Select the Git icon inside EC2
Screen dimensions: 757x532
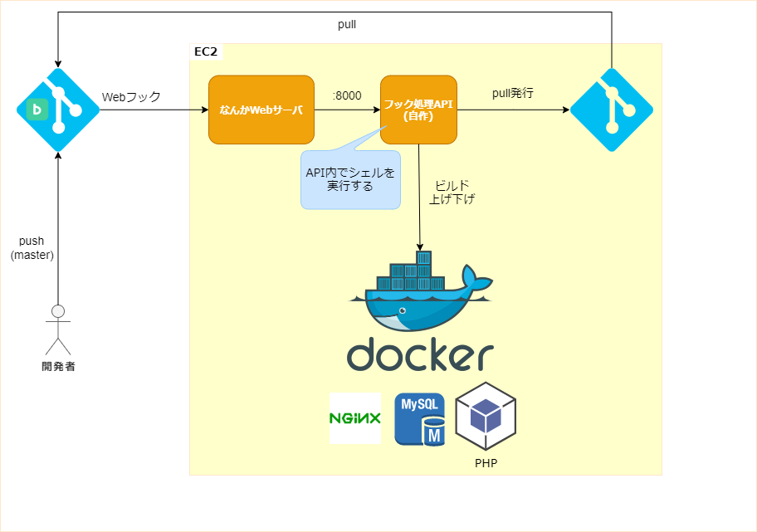click(611, 109)
